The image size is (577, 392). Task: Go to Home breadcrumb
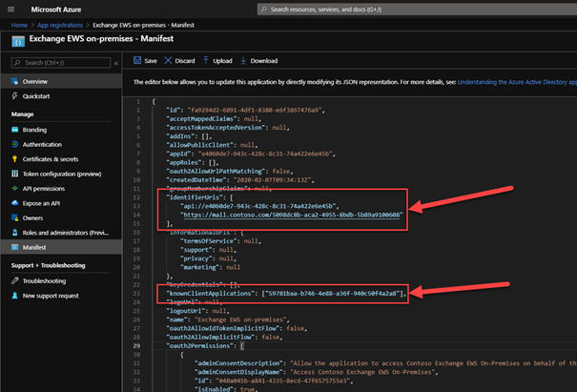pyautogui.click(x=19, y=25)
